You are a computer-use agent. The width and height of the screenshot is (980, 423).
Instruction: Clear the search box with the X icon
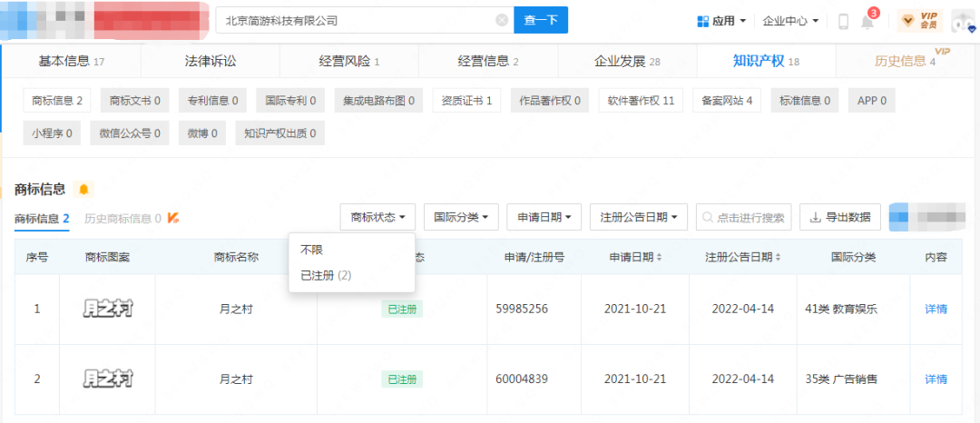[501, 20]
